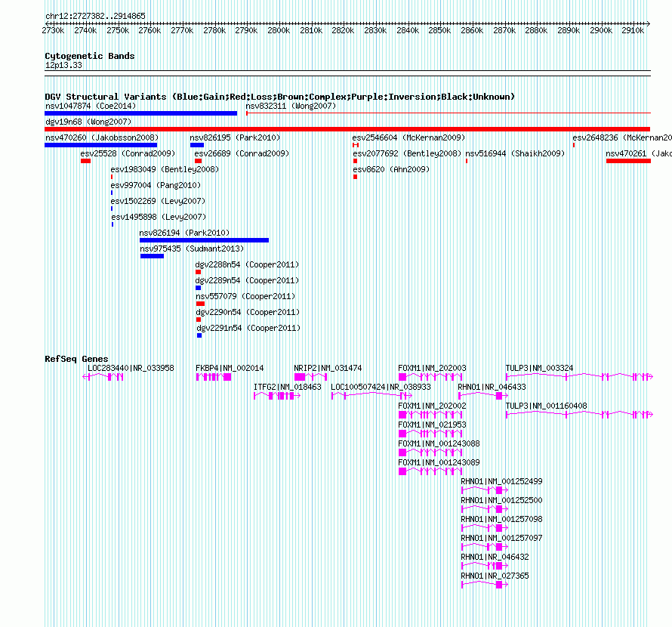Click the dgv2290n54 (Cooper2011) label
Image resolution: width=672 pixels, height=627 pixels.
(x=248, y=312)
